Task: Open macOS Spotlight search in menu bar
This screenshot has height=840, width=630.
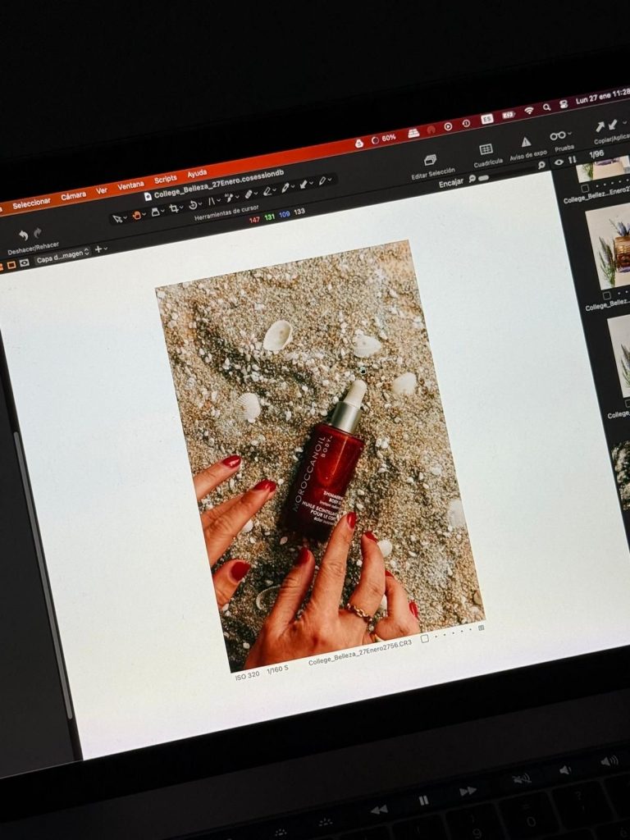Action: [x=546, y=107]
